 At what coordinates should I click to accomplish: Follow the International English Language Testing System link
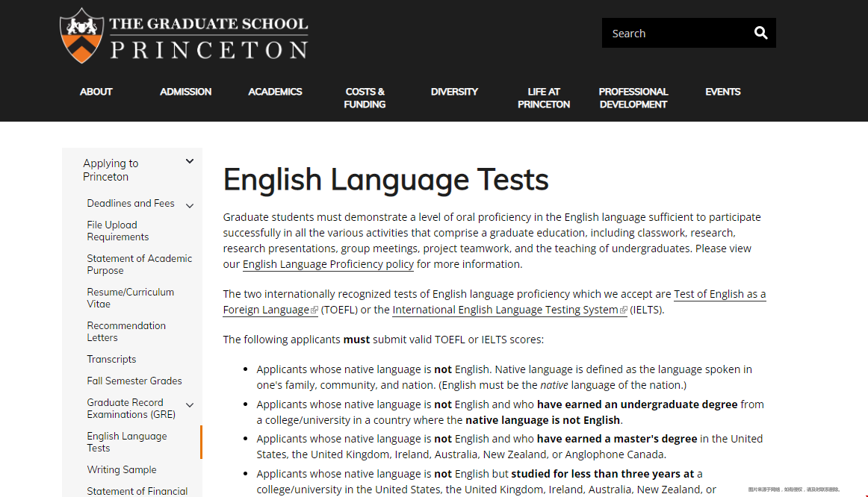[505, 310]
